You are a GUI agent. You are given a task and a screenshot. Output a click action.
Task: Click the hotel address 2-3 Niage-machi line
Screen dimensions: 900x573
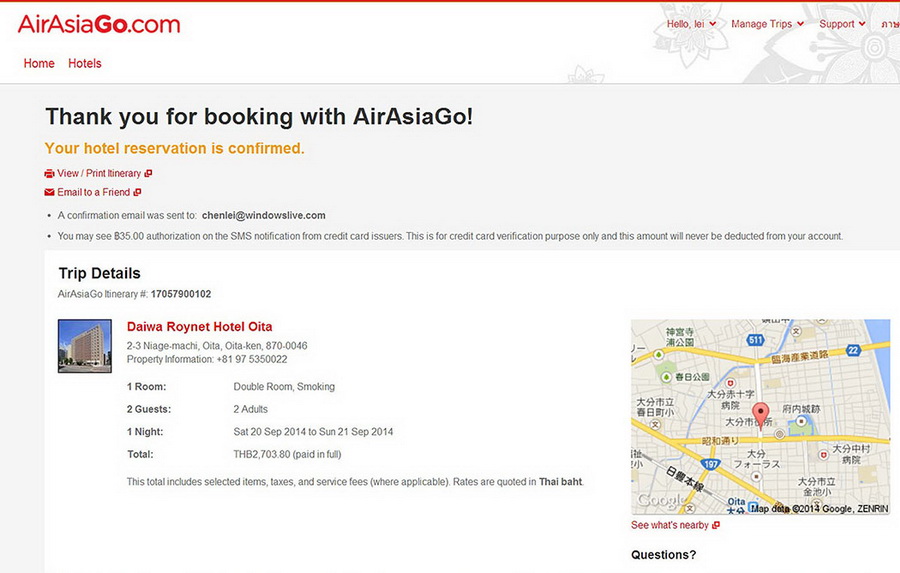[x=217, y=346]
